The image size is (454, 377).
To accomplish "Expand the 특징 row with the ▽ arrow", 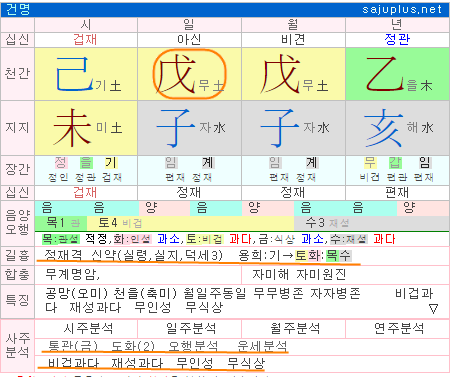I will (433, 309).
